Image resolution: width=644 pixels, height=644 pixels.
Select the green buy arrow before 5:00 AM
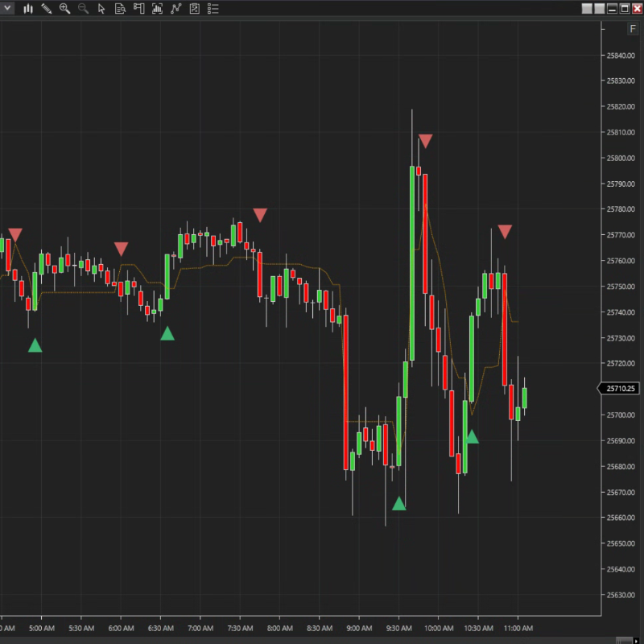35,345
